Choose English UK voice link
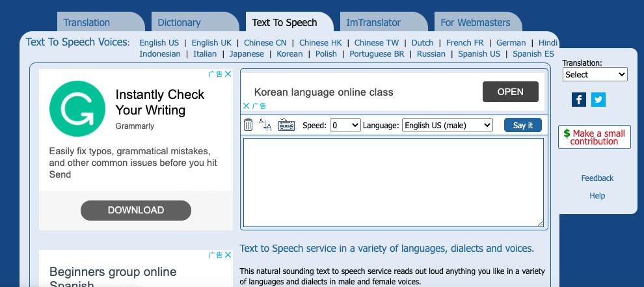This screenshot has width=644, height=287. (211, 43)
